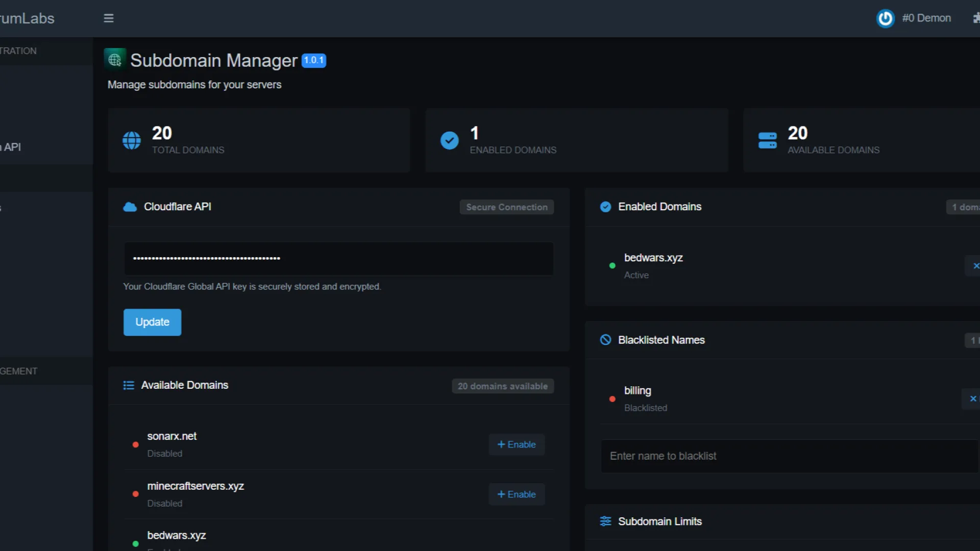980x551 pixels.
Task: Enable the minecraftservers.xyz domain
Action: pyautogui.click(x=517, y=494)
